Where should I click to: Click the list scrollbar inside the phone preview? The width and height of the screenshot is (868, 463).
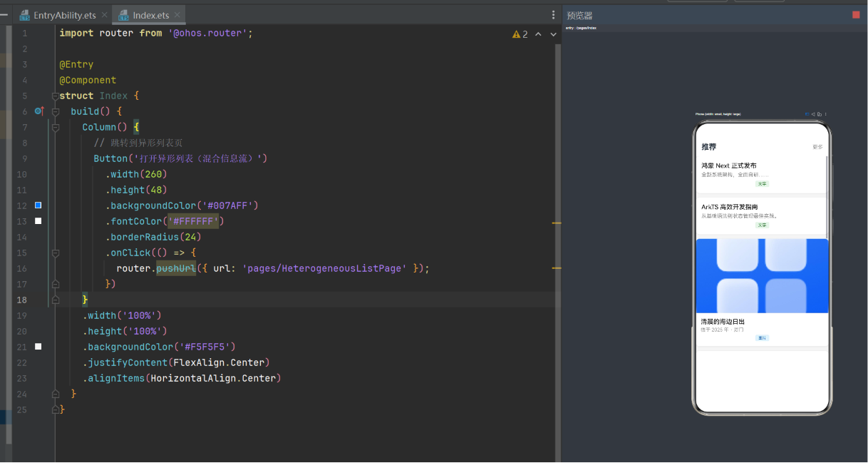tap(828, 198)
